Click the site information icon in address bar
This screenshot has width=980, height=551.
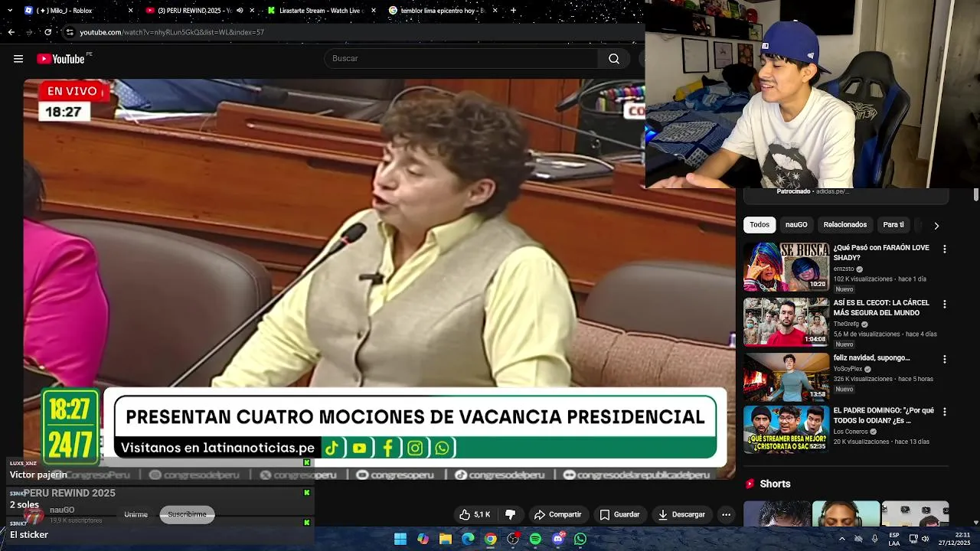pos(70,32)
